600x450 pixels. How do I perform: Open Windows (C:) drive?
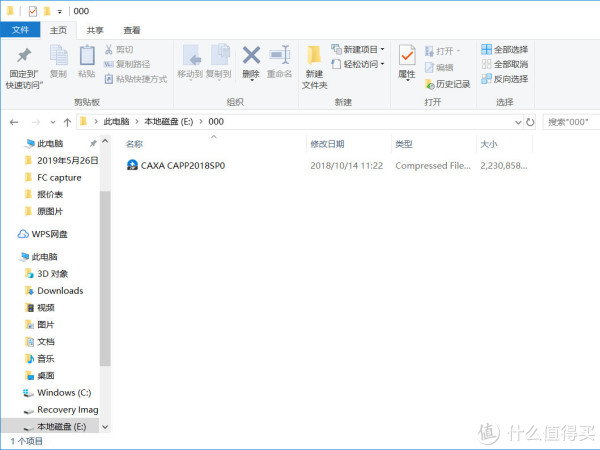pos(57,393)
